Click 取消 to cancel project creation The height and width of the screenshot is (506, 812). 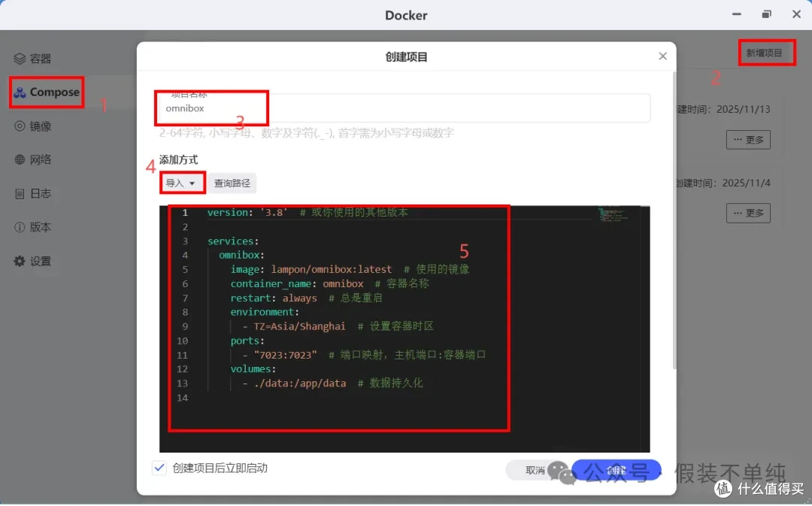[535, 470]
